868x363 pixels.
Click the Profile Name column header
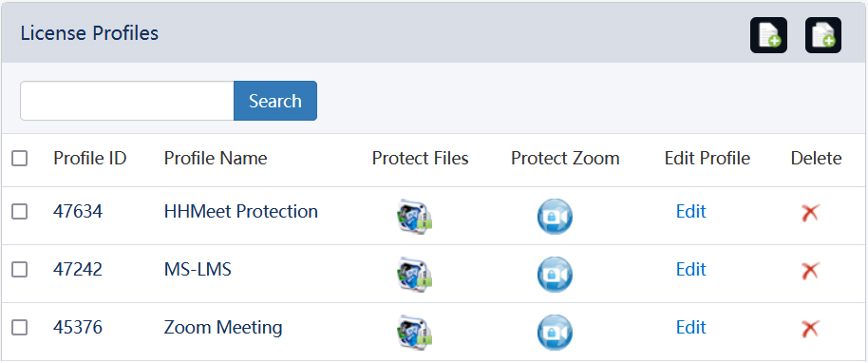(x=216, y=159)
